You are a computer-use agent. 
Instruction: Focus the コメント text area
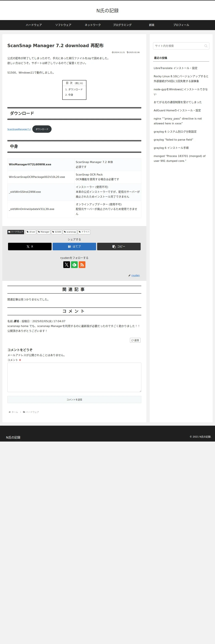74,378
